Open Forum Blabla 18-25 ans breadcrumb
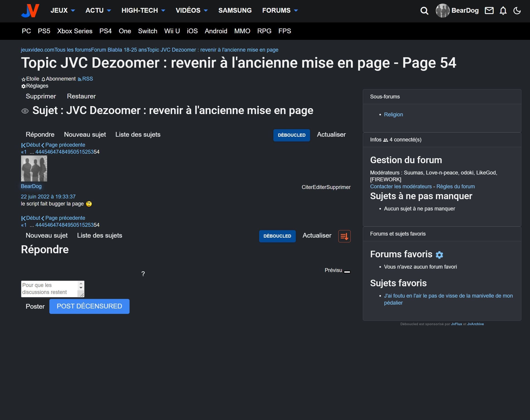Viewport: 530px width, 420px height. tap(119, 50)
